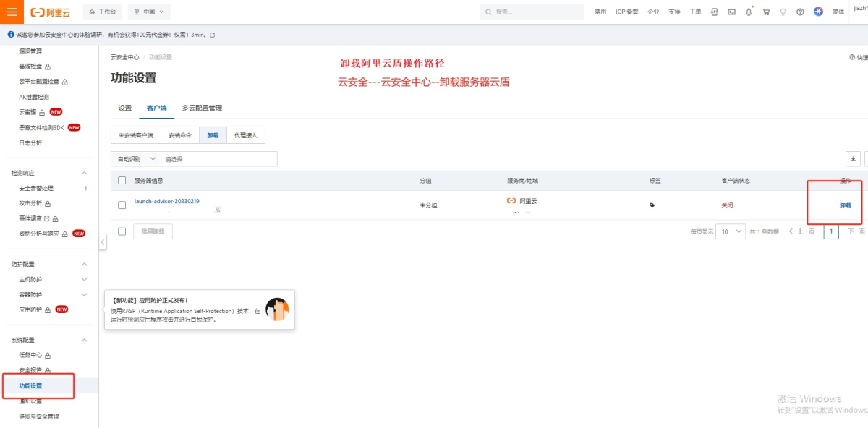Open 云平台配置检查 in the sidebar
Screen dimensions: 868x428
[39, 82]
